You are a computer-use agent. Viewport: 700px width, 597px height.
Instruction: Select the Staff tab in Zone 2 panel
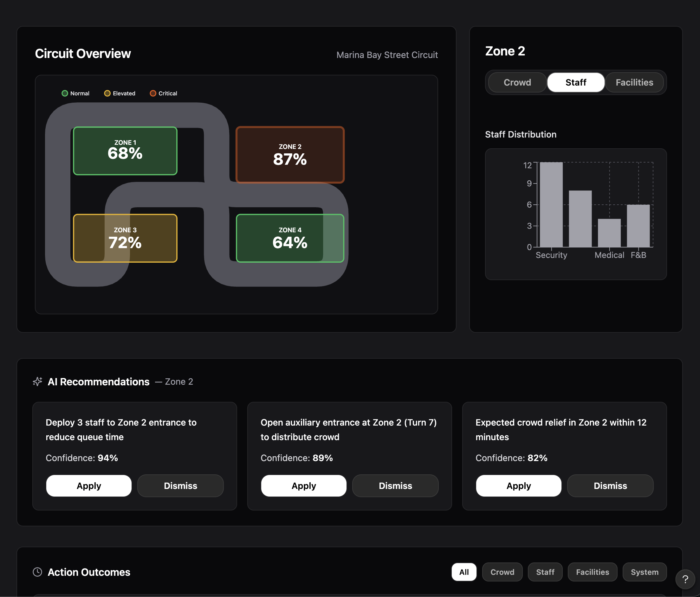click(576, 82)
